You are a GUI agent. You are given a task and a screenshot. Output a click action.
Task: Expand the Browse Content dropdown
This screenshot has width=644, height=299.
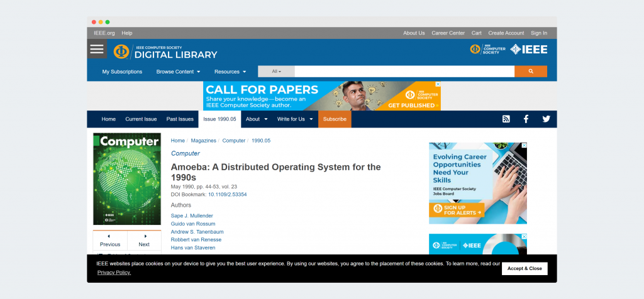178,72
